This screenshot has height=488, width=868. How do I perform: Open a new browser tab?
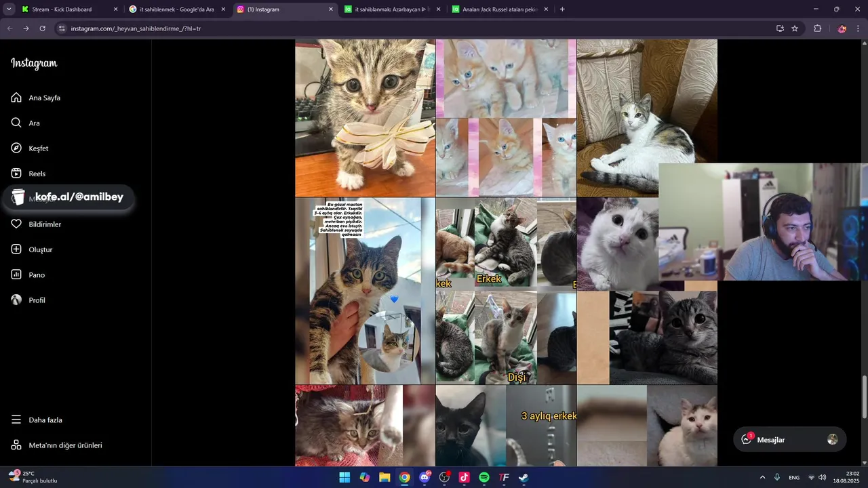(x=562, y=9)
